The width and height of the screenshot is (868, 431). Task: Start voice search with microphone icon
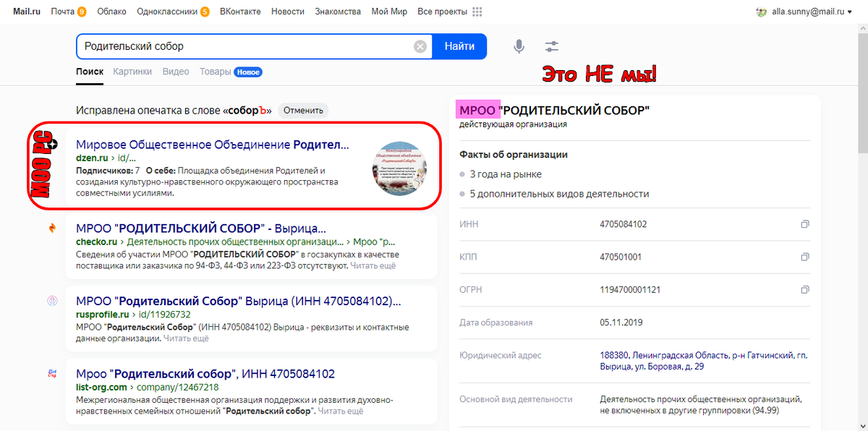tap(519, 46)
